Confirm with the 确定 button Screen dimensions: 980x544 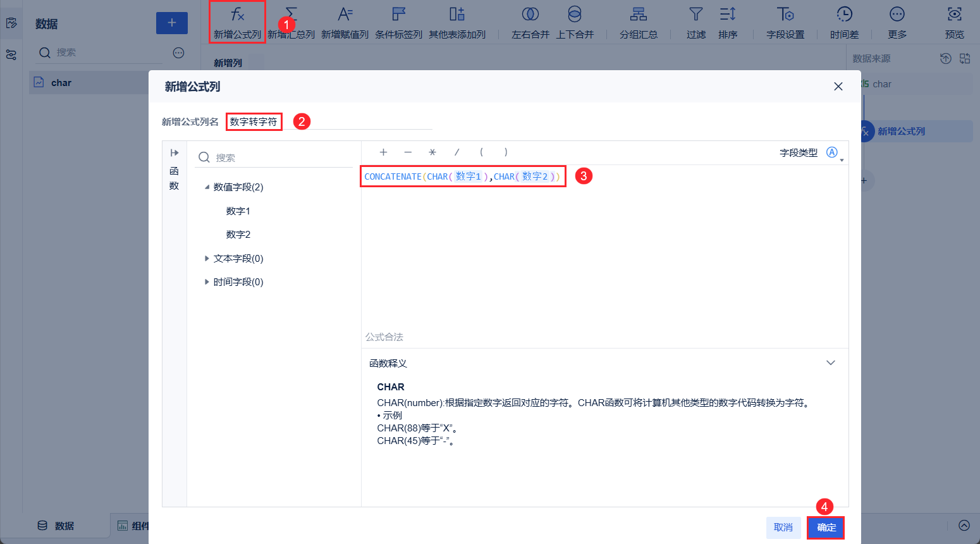[826, 528]
